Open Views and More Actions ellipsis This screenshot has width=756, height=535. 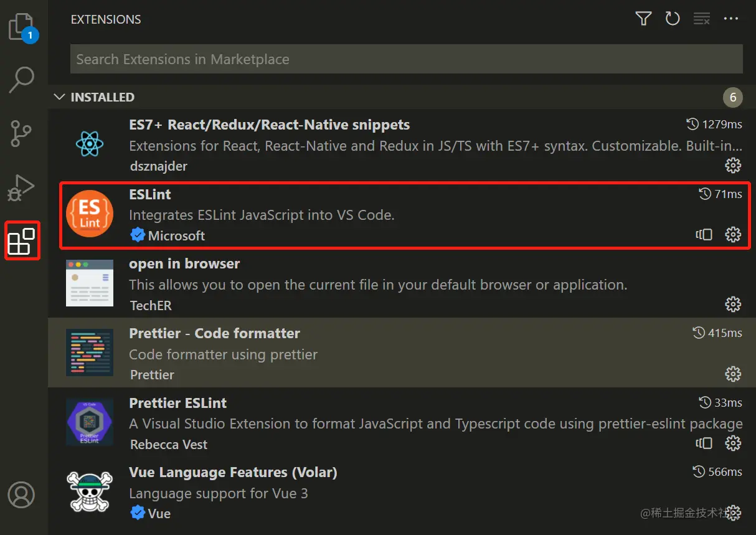click(x=730, y=19)
